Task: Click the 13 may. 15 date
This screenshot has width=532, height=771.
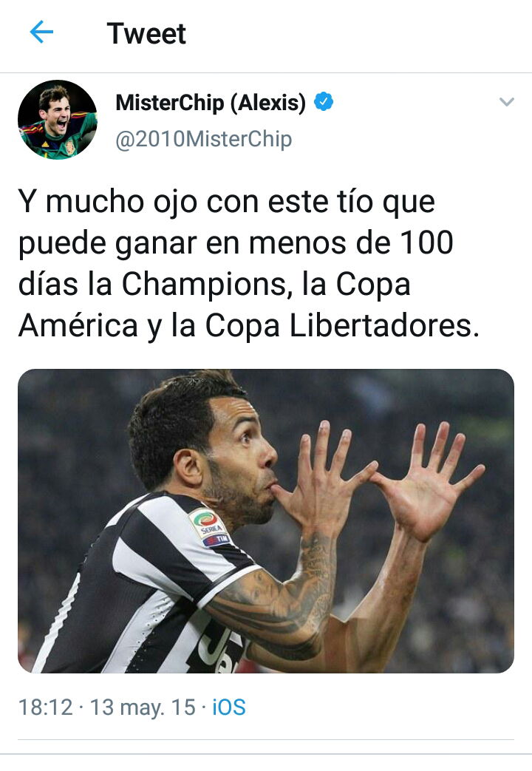Action: [x=143, y=707]
